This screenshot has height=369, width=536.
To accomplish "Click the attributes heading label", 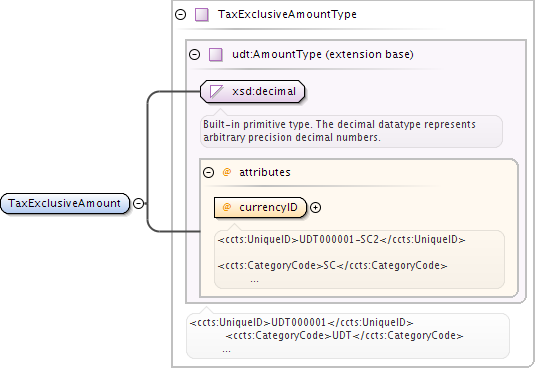I will coord(265,172).
